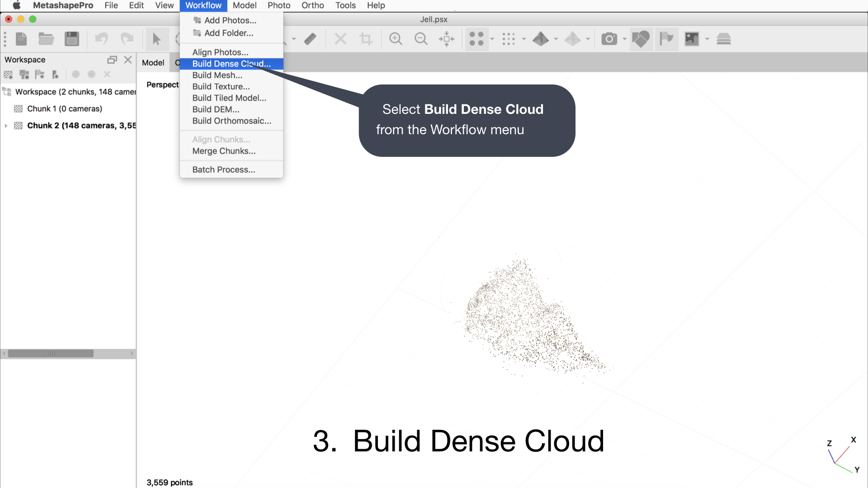Screen dimensions: 868x488
Task: Save project with the floppy disk icon
Action: tap(71, 39)
